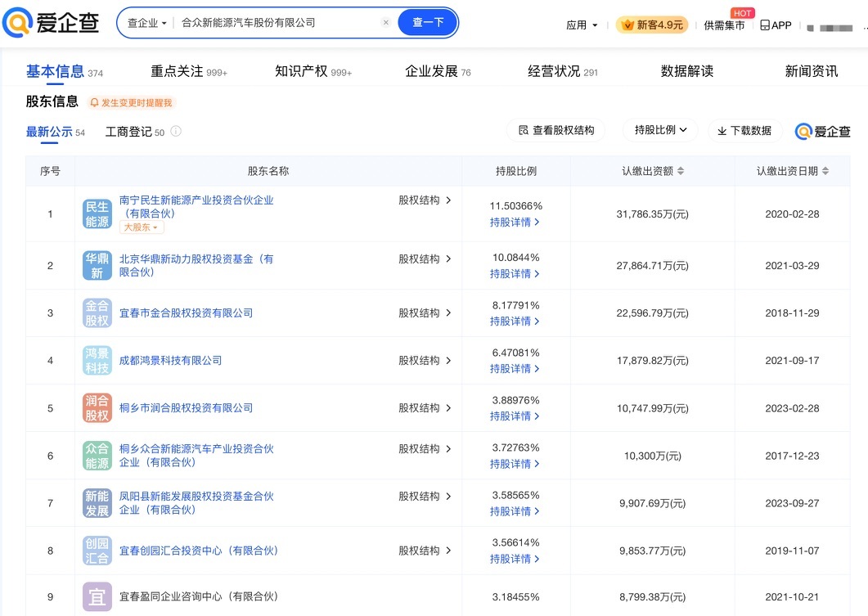Open the info icon next to 工商登记

[x=176, y=131]
